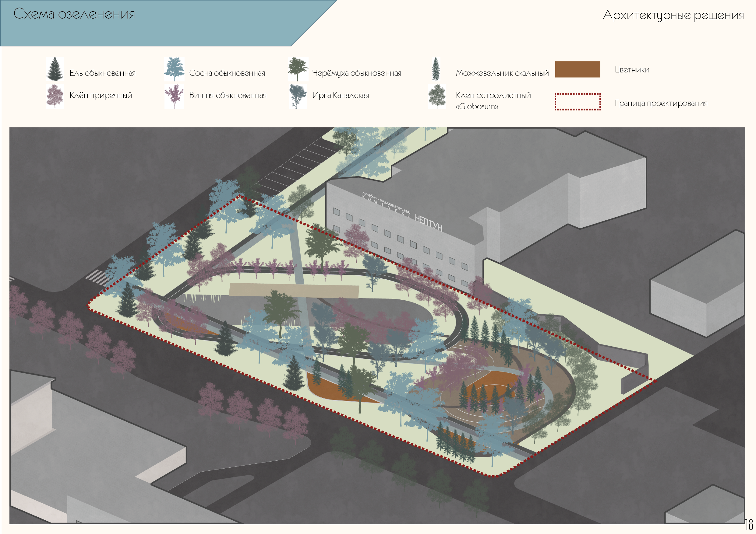Click page number 18 in the corner
The width and height of the screenshot is (756, 534).
tap(748, 524)
